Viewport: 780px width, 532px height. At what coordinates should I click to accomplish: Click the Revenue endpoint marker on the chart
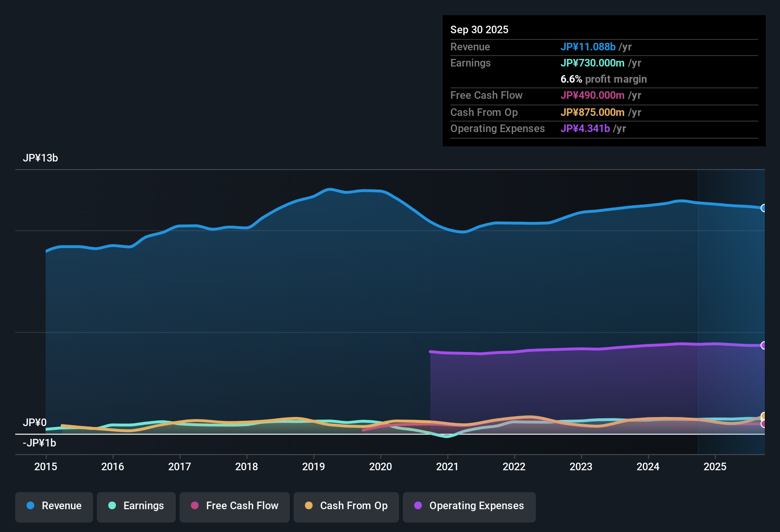pyautogui.click(x=764, y=208)
